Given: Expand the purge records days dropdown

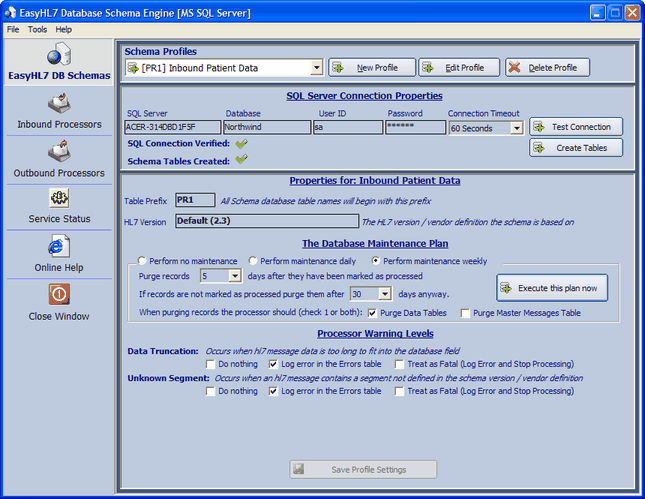Looking at the screenshot, I should (234, 276).
